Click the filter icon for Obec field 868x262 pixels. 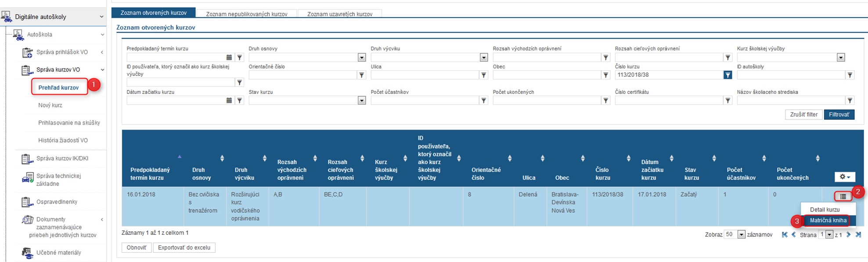click(x=605, y=75)
